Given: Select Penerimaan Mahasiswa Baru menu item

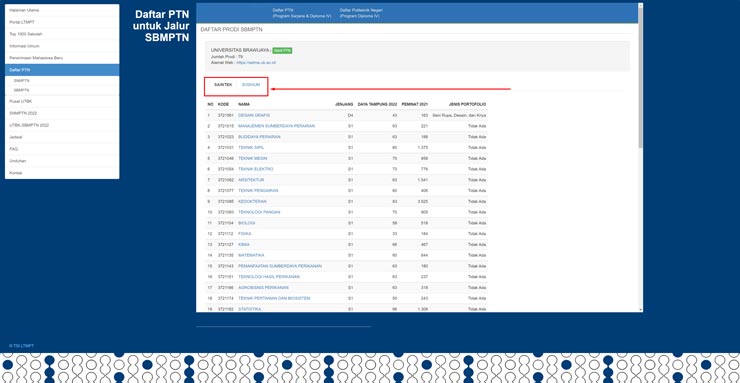Looking at the screenshot, I should coord(62,58).
